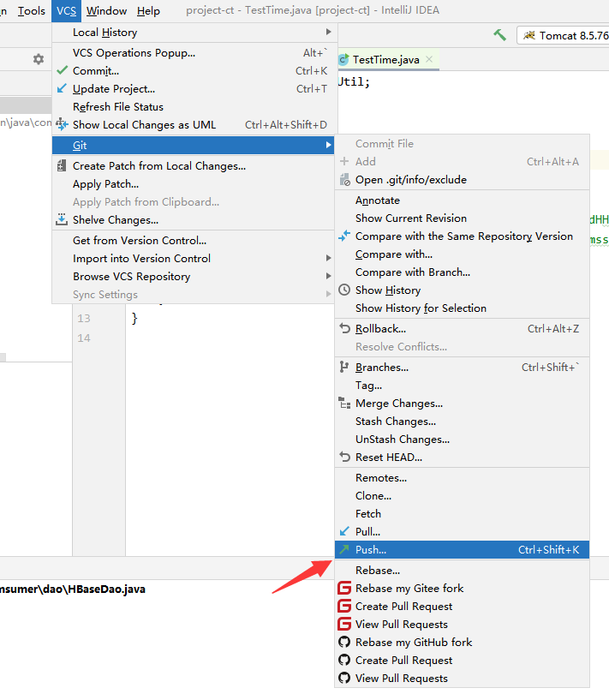Open the Window menu

[106, 11]
